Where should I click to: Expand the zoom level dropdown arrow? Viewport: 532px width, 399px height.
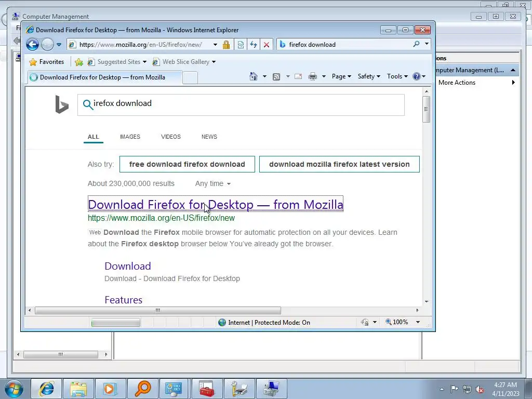tap(418, 322)
